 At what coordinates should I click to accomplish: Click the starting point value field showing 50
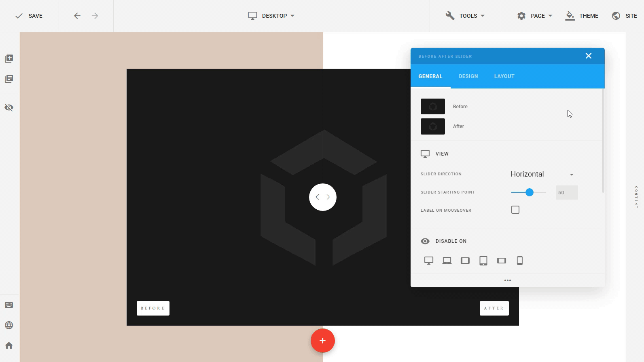point(567,192)
